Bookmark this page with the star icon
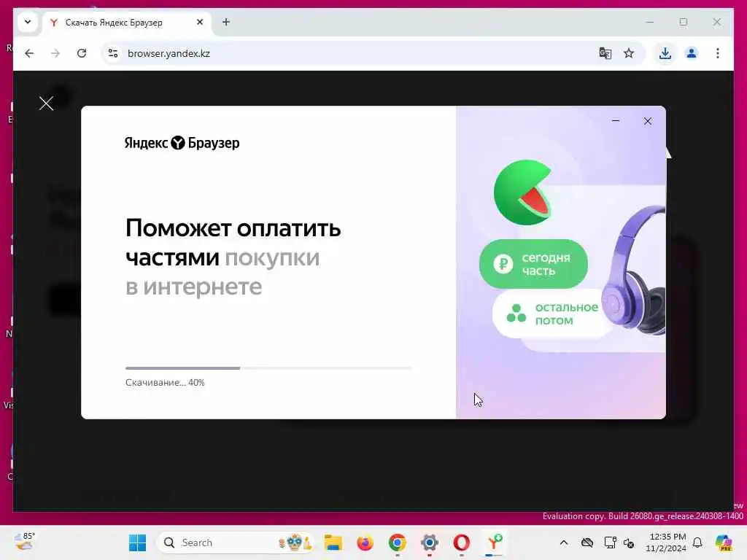Screen dimensions: 747x560 tap(629, 53)
